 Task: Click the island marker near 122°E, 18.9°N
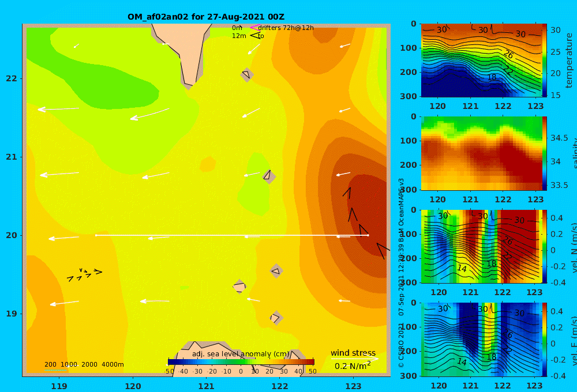(276, 318)
